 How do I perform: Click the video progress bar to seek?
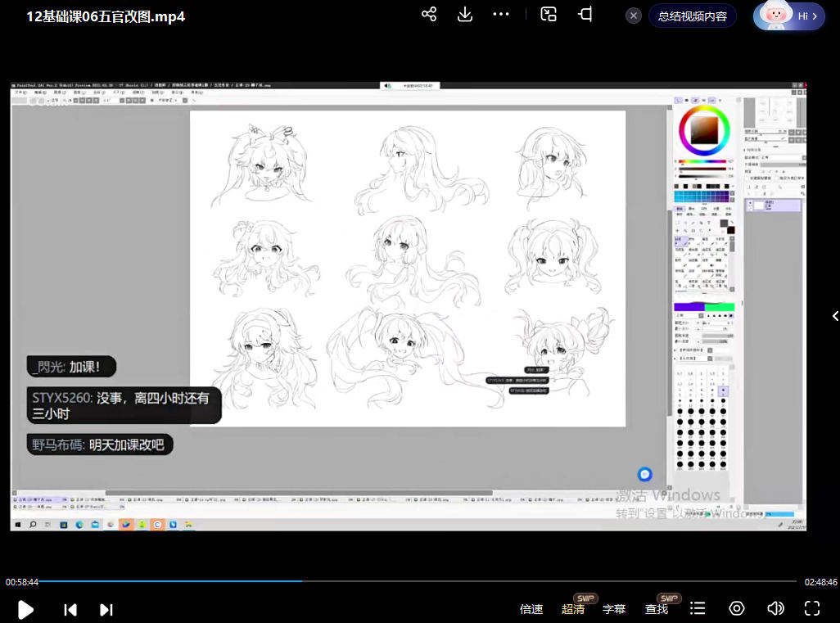[491, 581]
